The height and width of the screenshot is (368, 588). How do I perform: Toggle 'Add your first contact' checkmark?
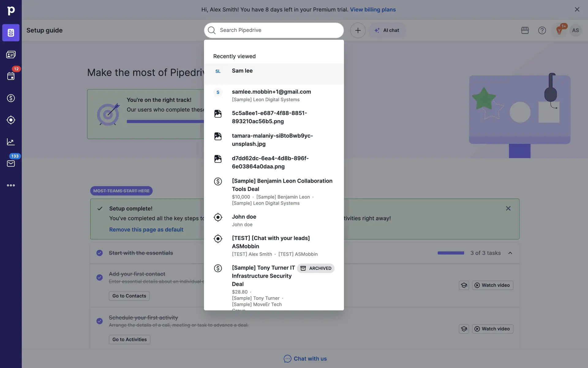pos(100,278)
